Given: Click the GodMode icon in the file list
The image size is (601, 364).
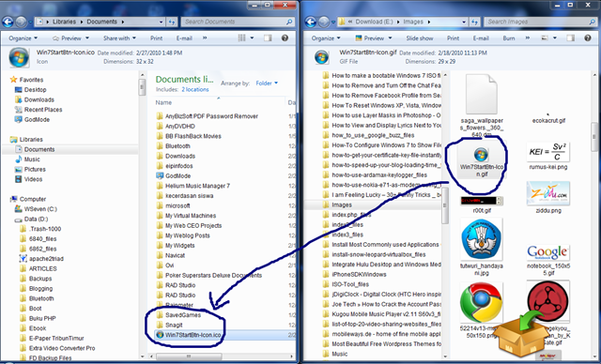Looking at the screenshot, I should [160, 175].
